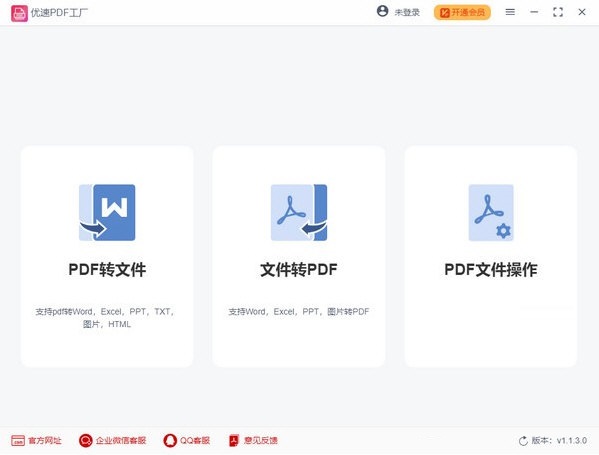The image size is (599, 455).
Task: Click the 版本: v1.1.3.0 text
Action: tap(559, 440)
